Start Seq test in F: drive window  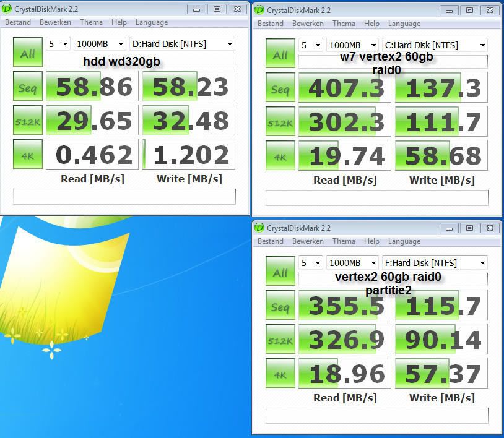(x=280, y=305)
